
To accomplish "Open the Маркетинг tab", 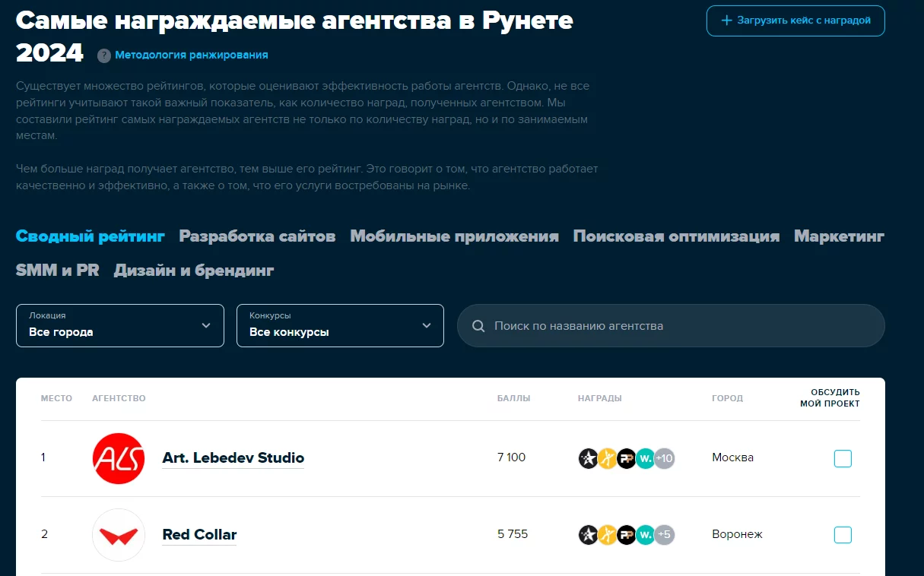I will click(x=839, y=236).
